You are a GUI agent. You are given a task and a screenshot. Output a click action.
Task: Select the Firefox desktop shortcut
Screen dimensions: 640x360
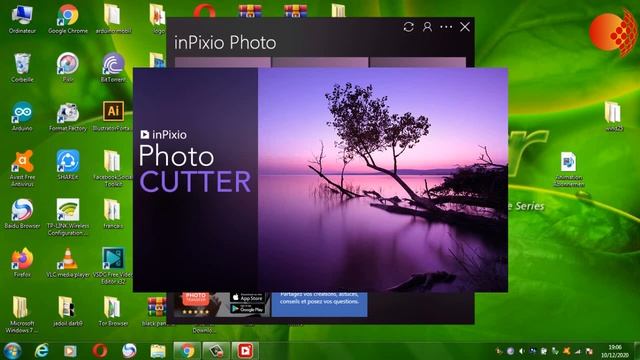click(22, 263)
